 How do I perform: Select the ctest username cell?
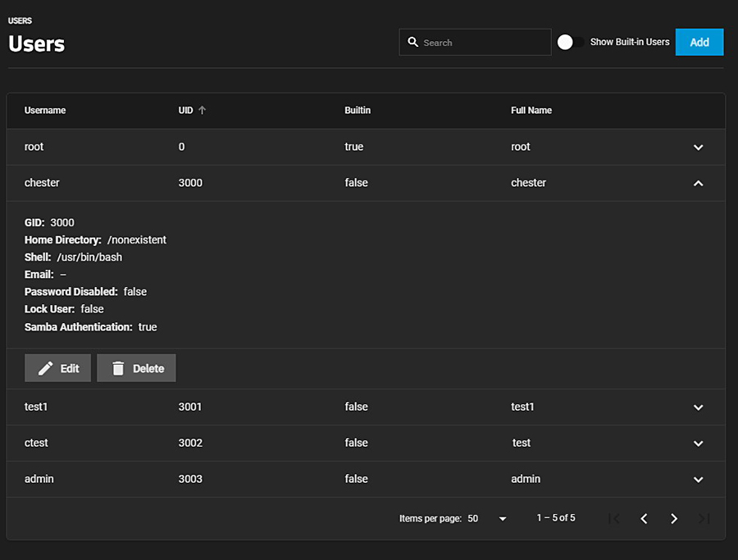click(36, 443)
